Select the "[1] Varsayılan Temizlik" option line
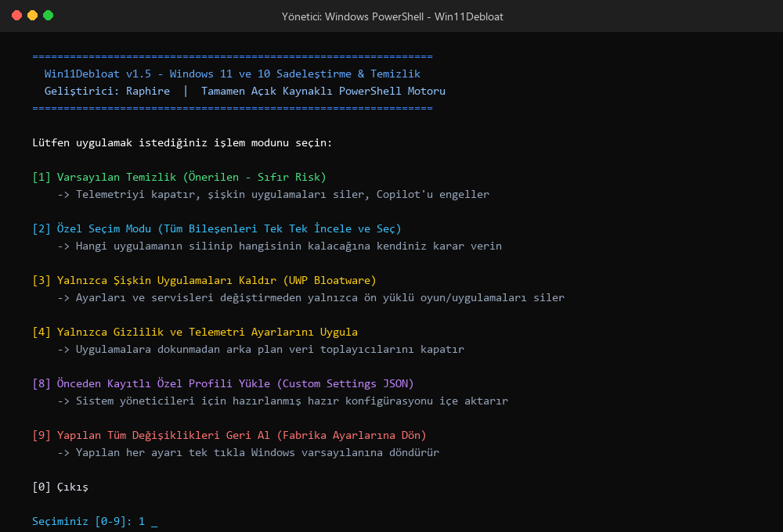Viewport: 783px width, 532px height. 179,177
